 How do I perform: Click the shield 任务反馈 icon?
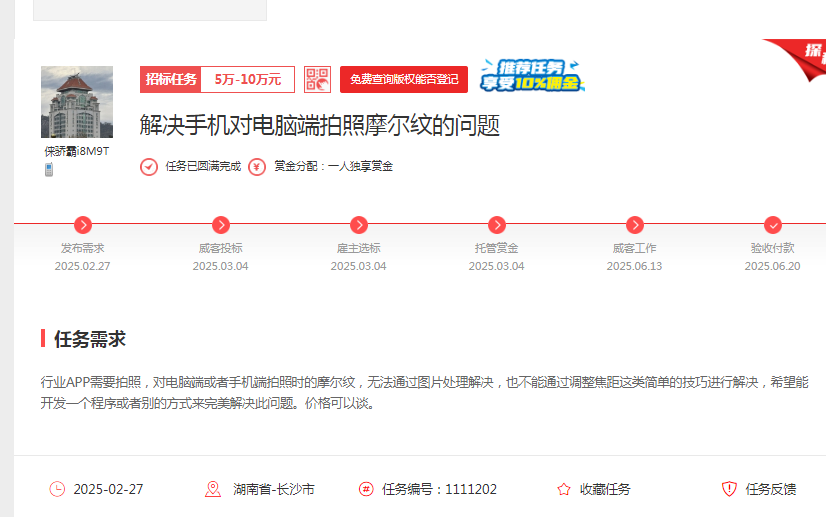click(x=729, y=489)
